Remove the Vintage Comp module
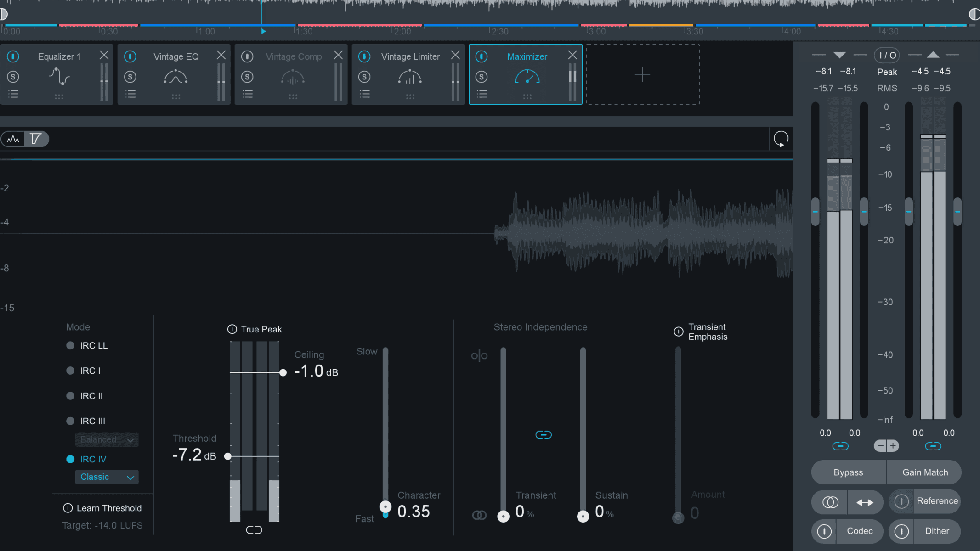The height and width of the screenshot is (551, 980). (x=338, y=55)
